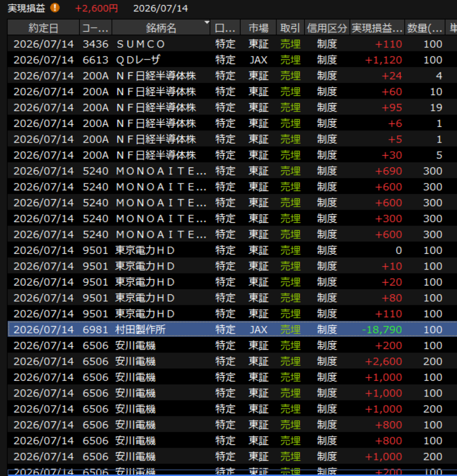
Task: Click the -18,790 loss value
Action: [x=381, y=329]
